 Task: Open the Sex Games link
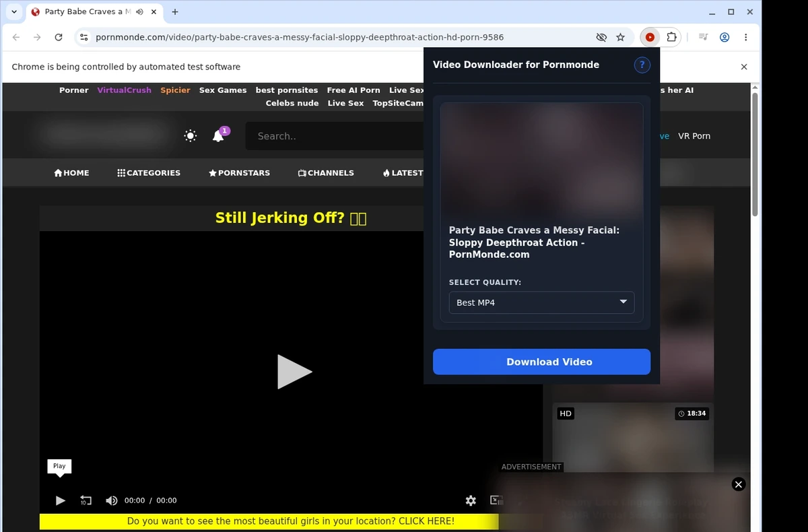(223, 90)
